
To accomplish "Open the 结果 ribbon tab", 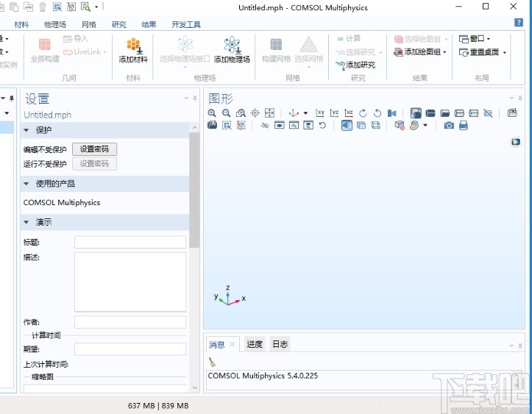I will click(149, 24).
